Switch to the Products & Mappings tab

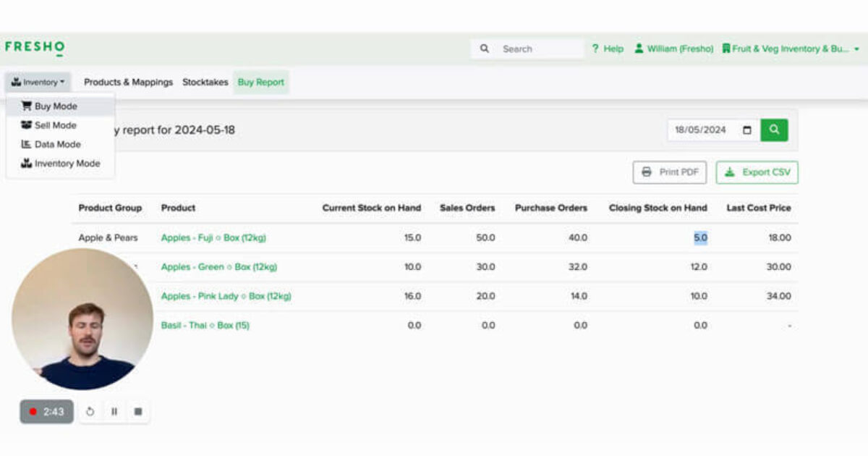tap(128, 82)
